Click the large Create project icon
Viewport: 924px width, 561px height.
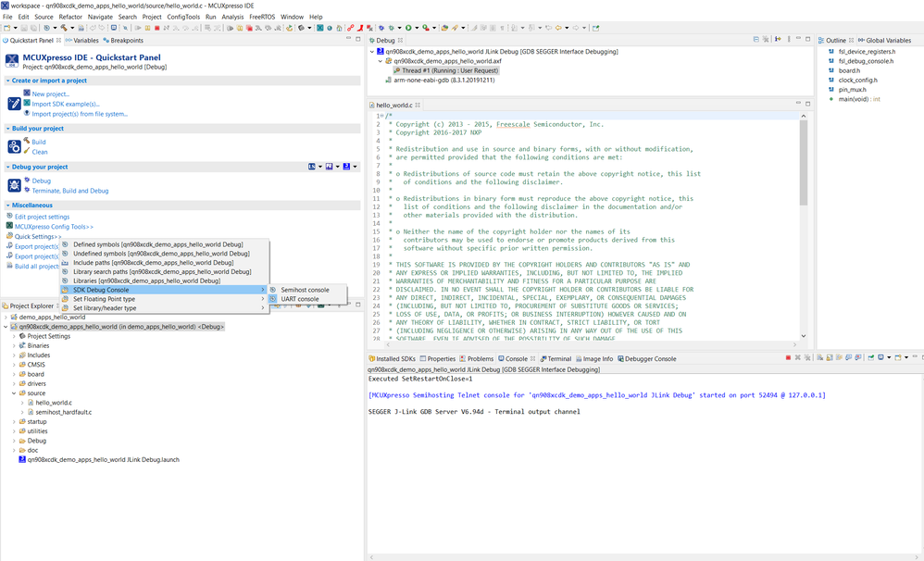pyautogui.click(x=14, y=104)
